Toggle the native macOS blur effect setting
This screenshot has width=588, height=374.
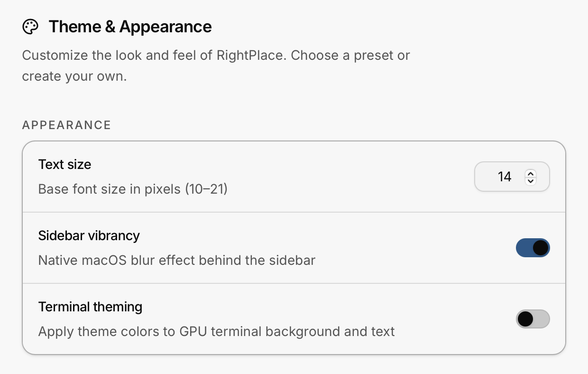pyautogui.click(x=533, y=248)
